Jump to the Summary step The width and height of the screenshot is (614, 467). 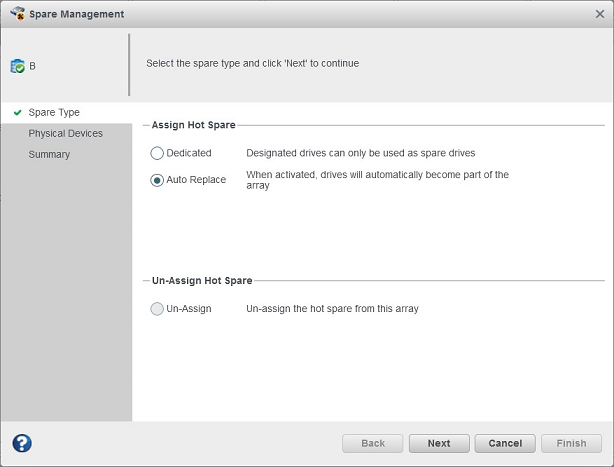tap(49, 155)
